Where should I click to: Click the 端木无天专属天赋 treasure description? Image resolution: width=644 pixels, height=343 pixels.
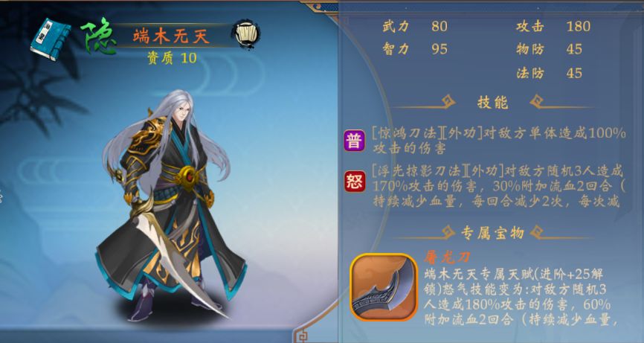521,297
